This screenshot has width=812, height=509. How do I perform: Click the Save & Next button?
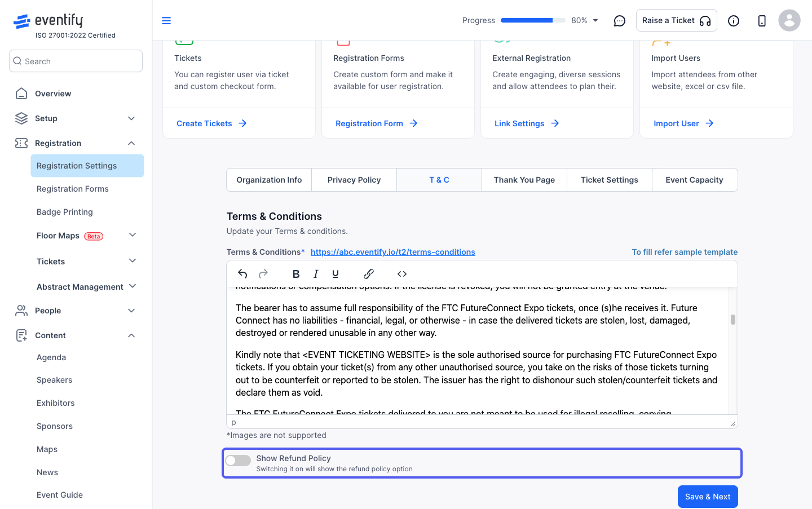708,497
